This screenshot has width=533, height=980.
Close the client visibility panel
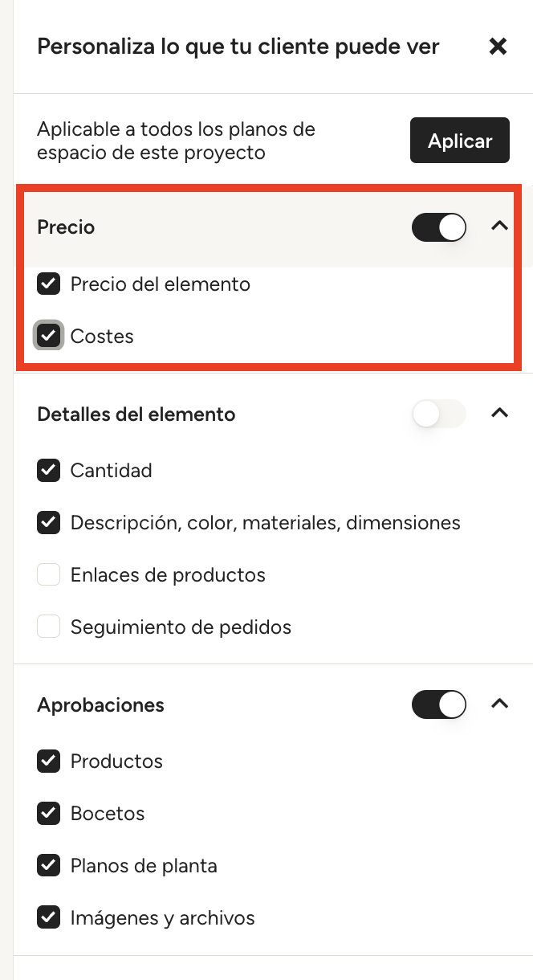[x=498, y=47]
